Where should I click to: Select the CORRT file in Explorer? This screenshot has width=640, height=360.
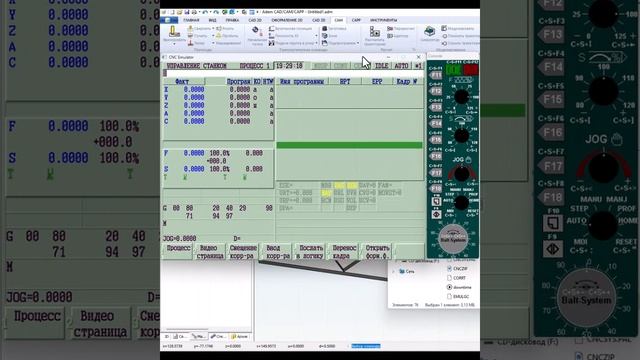tap(456, 278)
